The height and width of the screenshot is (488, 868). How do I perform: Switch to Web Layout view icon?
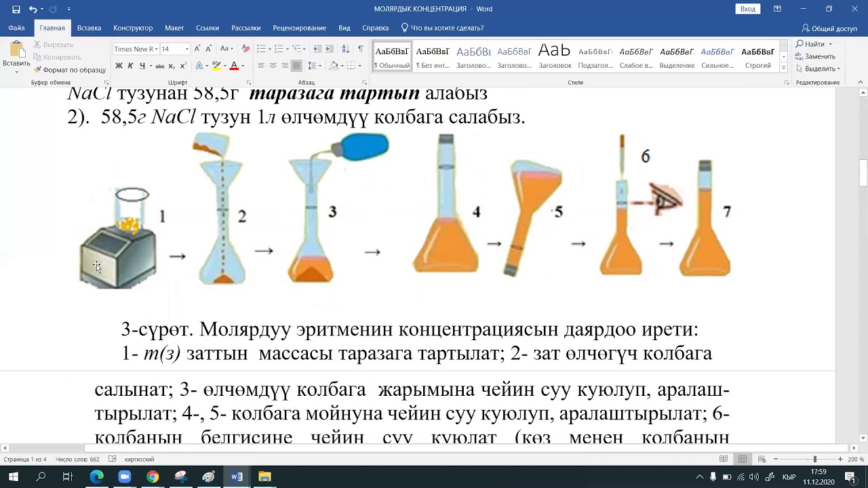[762, 459]
